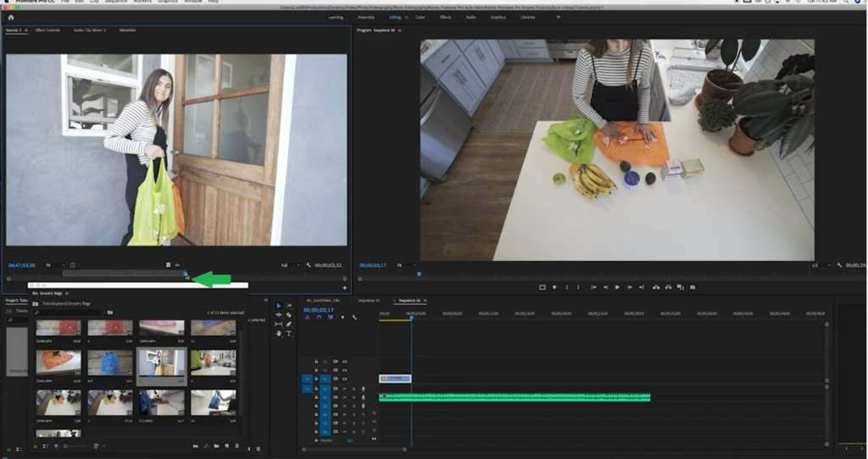Viewport: 868px width, 459px height.
Task: Step back one frame in Program monitor
Action: (605, 288)
